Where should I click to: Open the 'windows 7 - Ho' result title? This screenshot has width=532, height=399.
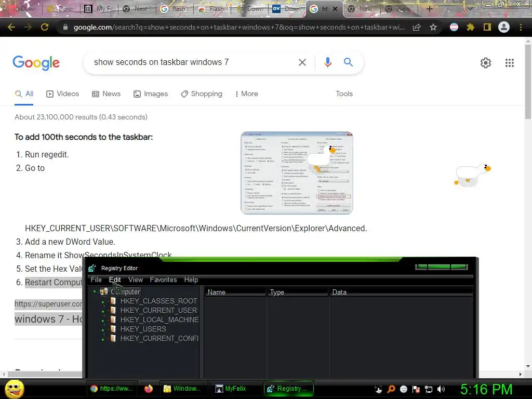[48, 319]
